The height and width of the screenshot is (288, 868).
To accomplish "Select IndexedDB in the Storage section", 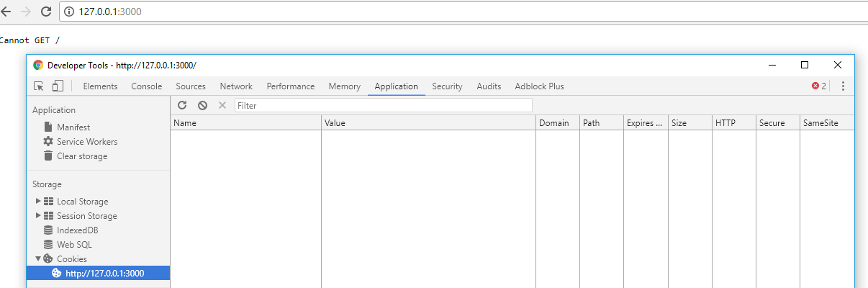I will pyautogui.click(x=77, y=230).
